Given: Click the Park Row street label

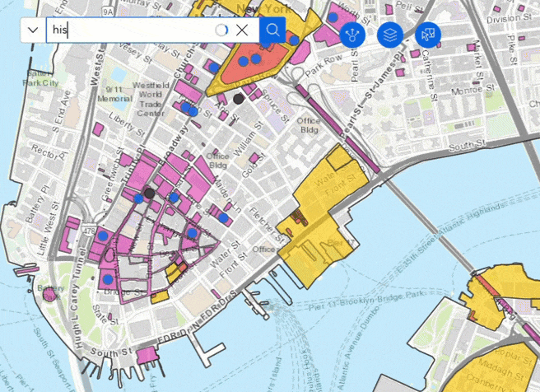Looking at the screenshot, I should pyautogui.click(x=323, y=65).
